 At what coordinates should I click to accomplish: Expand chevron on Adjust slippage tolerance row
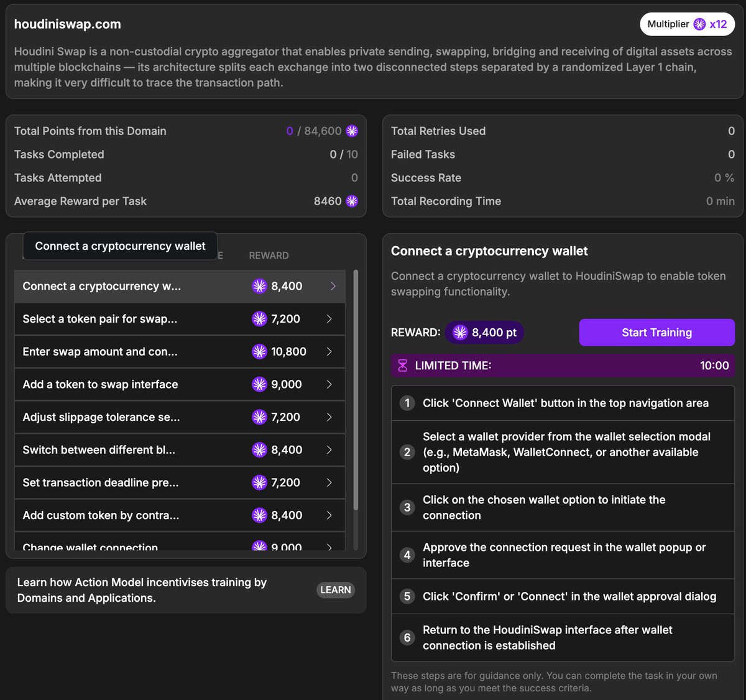coord(329,417)
